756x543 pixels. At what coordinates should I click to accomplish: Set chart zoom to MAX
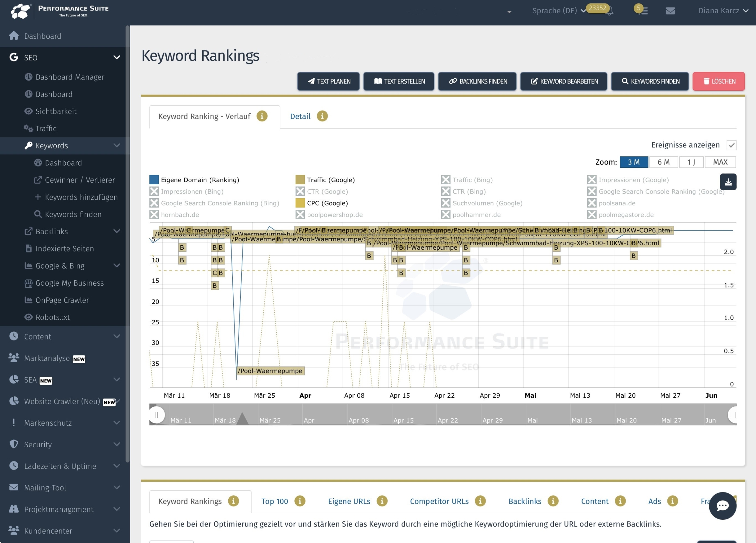click(720, 162)
